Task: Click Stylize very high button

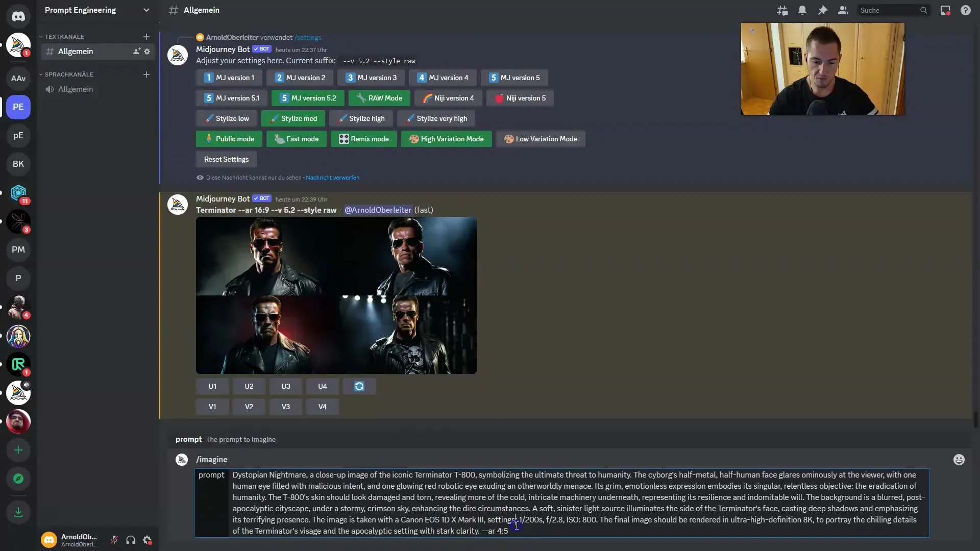Action: pos(436,118)
